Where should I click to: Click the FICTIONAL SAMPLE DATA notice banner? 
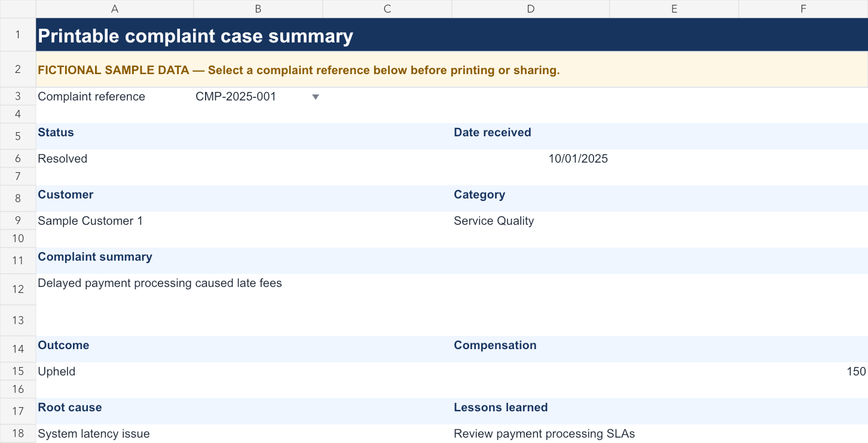(452, 70)
